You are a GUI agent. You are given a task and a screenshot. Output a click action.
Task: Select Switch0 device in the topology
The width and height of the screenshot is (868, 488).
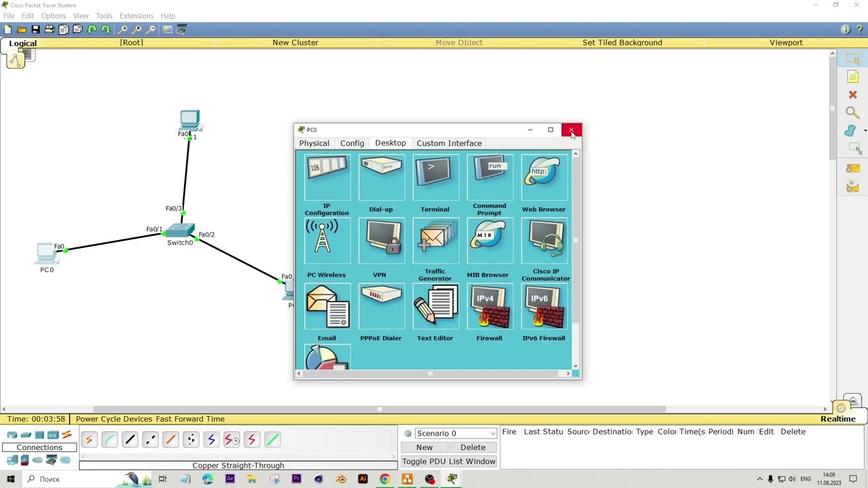coord(180,231)
